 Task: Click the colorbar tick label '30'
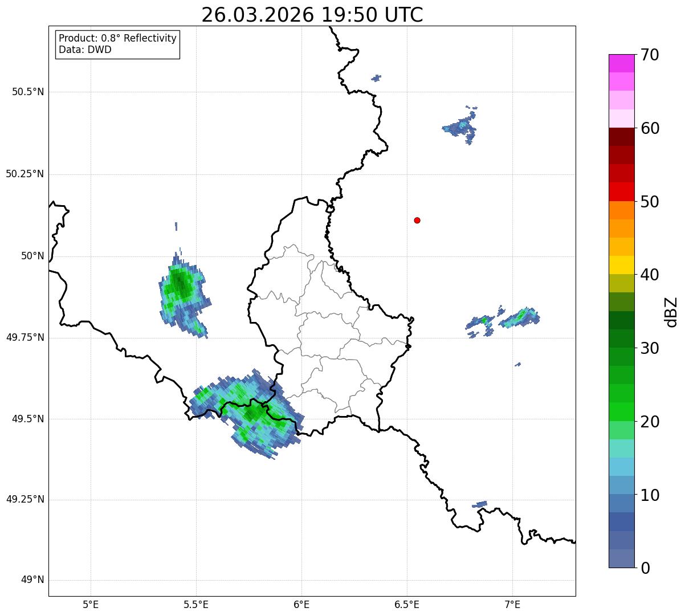coord(650,348)
